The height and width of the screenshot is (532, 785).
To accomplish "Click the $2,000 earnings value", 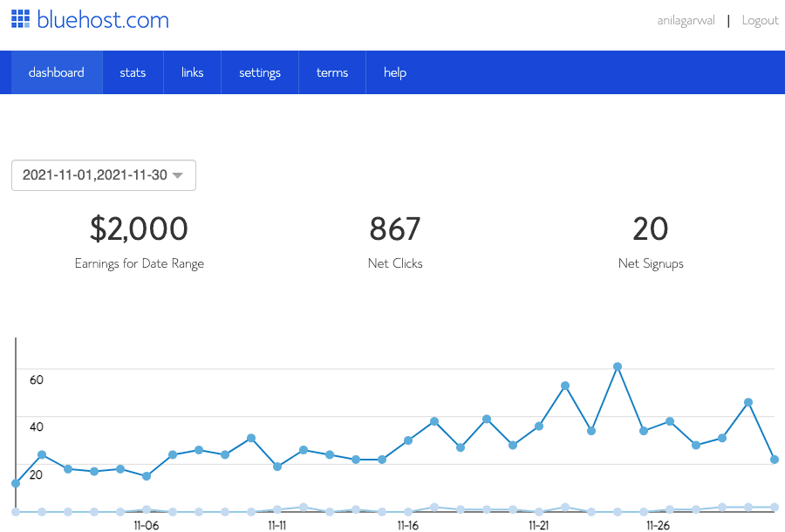I will click(x=139, y=228).
